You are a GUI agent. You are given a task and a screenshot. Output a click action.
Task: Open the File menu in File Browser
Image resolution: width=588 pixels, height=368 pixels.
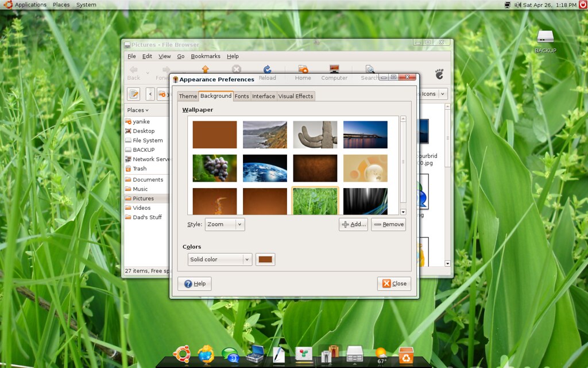pyautogui.click(x=131, y=56)
